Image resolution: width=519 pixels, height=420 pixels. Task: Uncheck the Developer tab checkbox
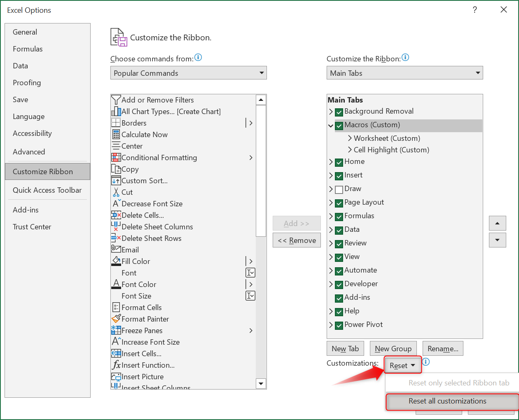(x=339, y=285)
